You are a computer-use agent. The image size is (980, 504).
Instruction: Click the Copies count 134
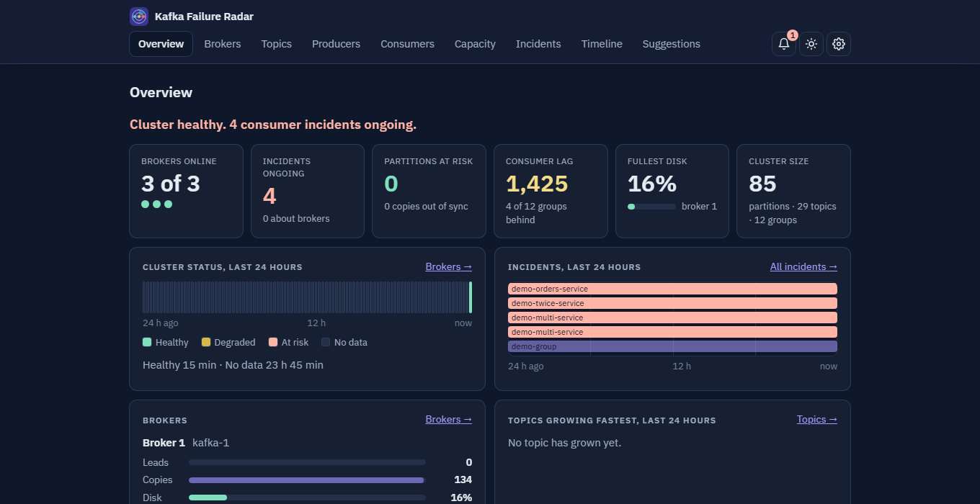tap(463, 480)
